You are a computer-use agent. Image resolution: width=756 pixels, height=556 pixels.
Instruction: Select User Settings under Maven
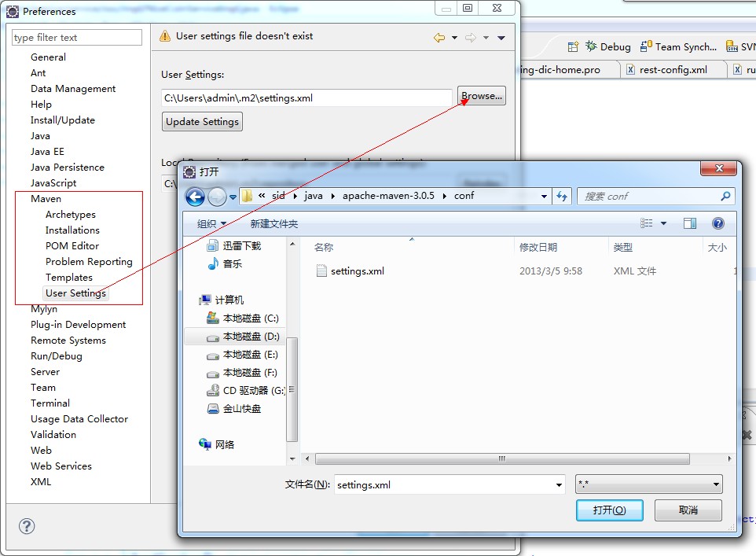point(75,293)
